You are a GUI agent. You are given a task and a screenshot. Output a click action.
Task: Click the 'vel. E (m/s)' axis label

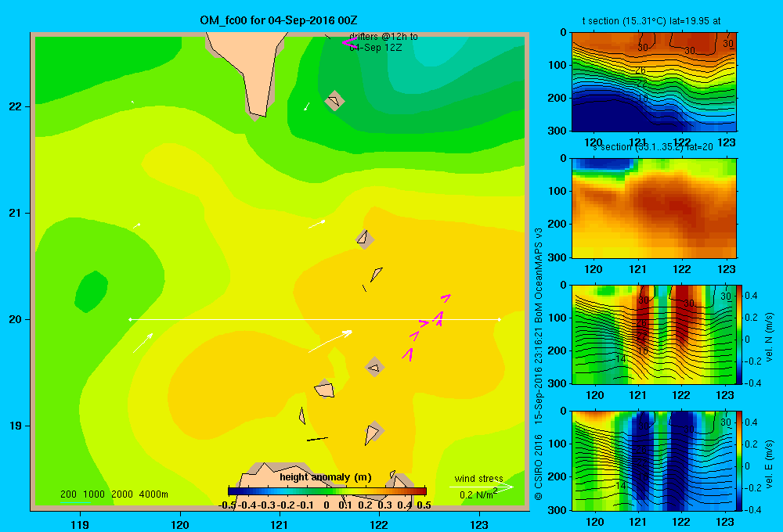(x=769, y=464)
